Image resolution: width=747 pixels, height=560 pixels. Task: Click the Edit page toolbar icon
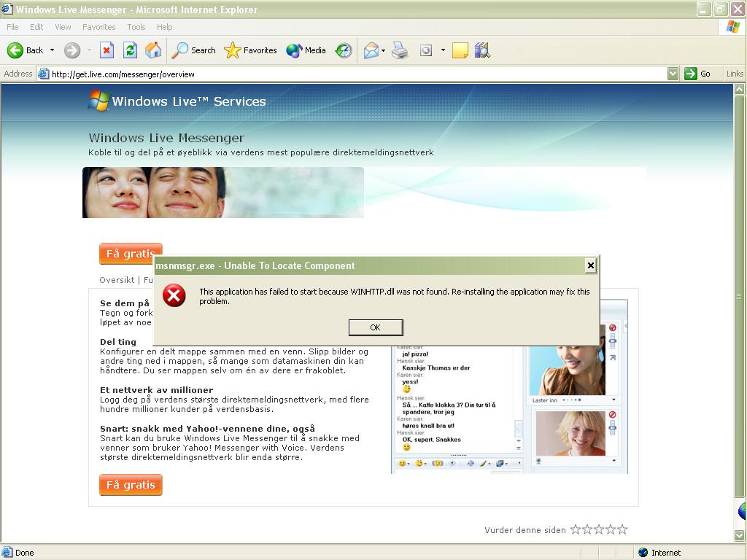coord(426,50)
